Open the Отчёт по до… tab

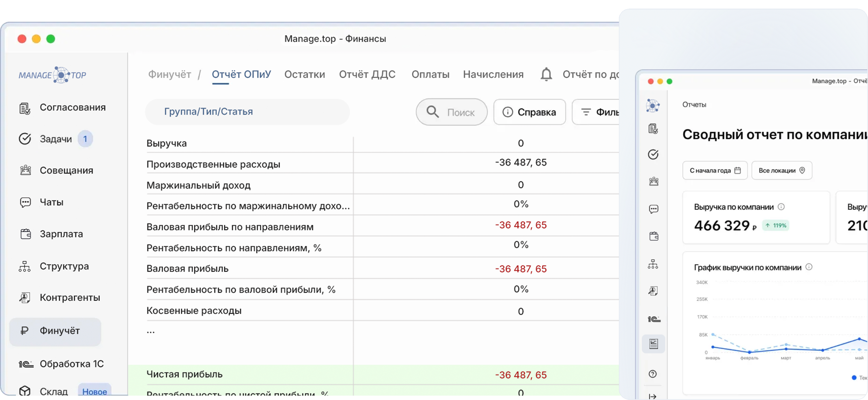tap(591, 74)
